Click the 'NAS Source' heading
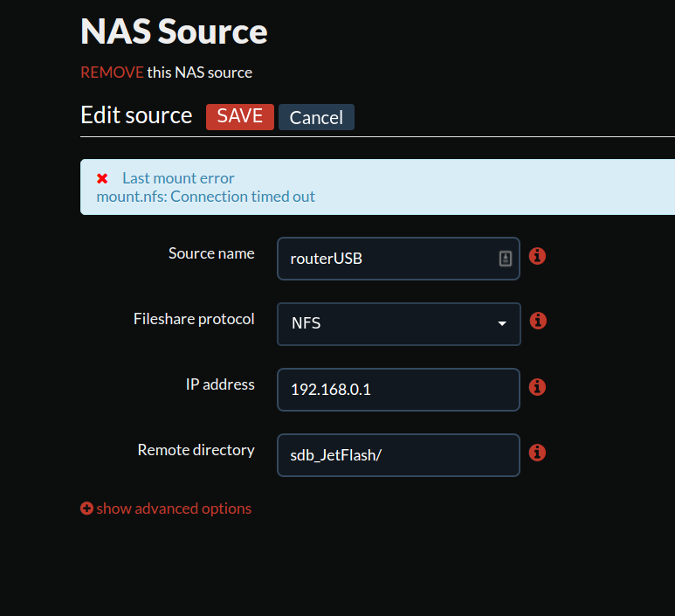Image resolution: width=675 pixels, height=616 pixels. (x=174, y=31)
